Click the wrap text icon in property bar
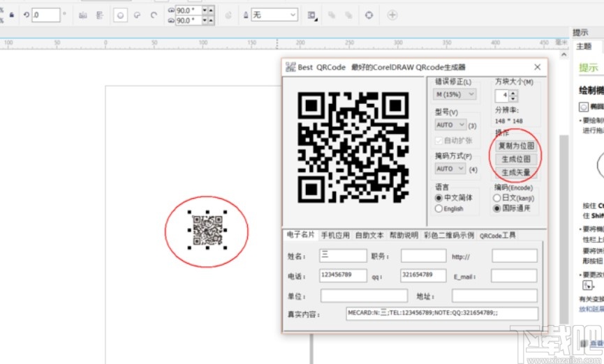Image resolution: width=604 pixels, height=364 pixels. 311,15
